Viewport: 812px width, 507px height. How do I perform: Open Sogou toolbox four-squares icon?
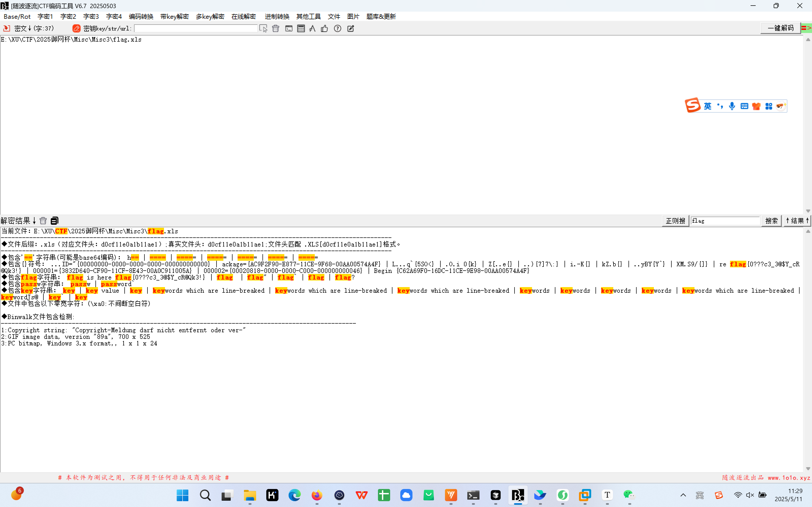pyautogui.click(x=769, y=106)
